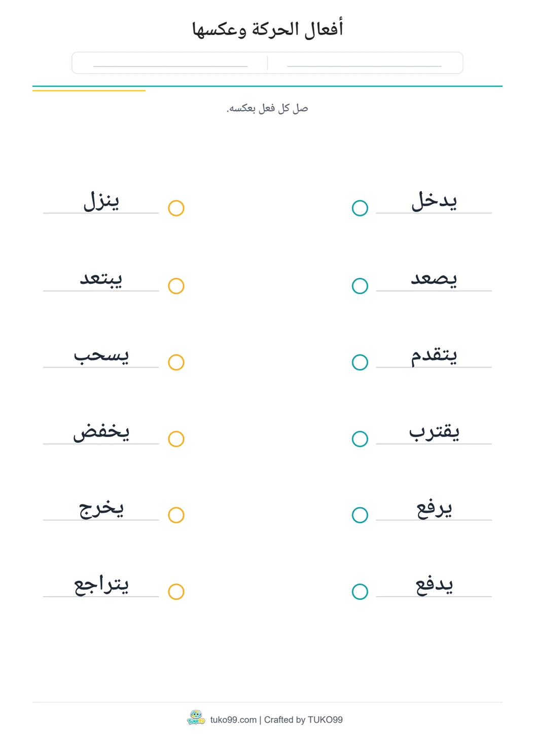
Task: Select the orange circle beside يخفض
Action: (x=176, y=439)
